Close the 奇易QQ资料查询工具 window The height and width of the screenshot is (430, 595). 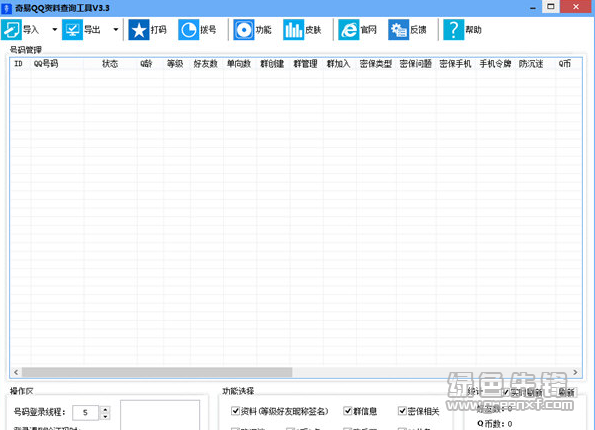pyautogui.click(x=576, y=6)
